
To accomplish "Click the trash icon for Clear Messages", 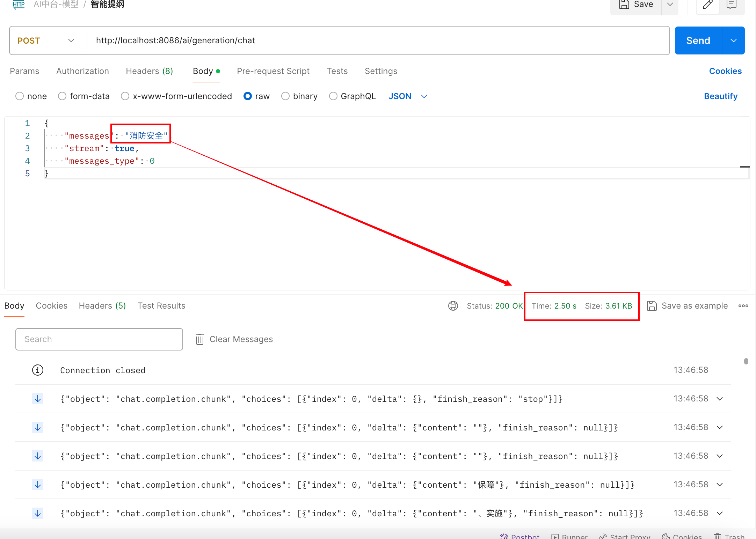I will pos(199,339).
